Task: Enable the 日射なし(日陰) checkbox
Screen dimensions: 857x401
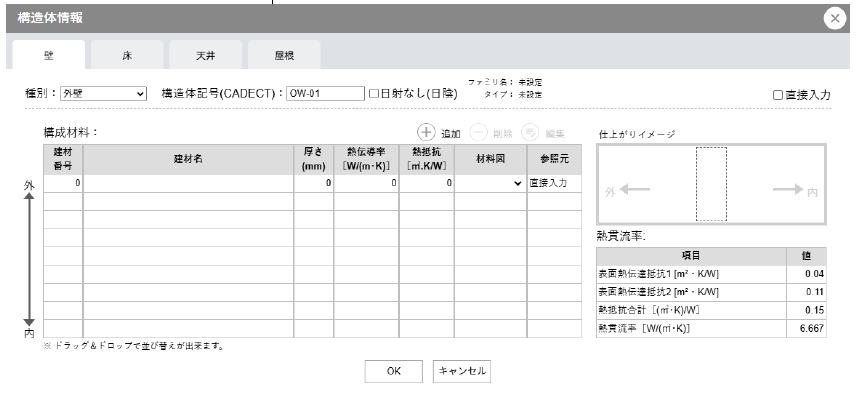Action: click(374, 94)
